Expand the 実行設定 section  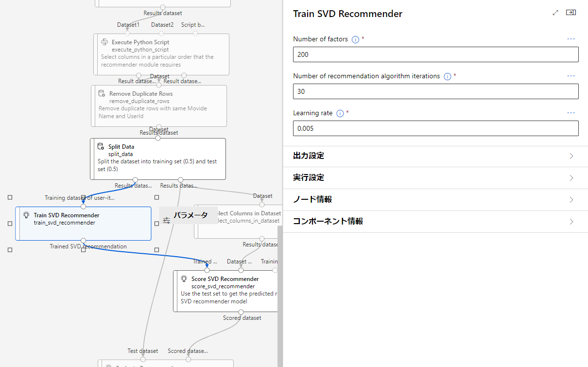click(x=435, y=178)
